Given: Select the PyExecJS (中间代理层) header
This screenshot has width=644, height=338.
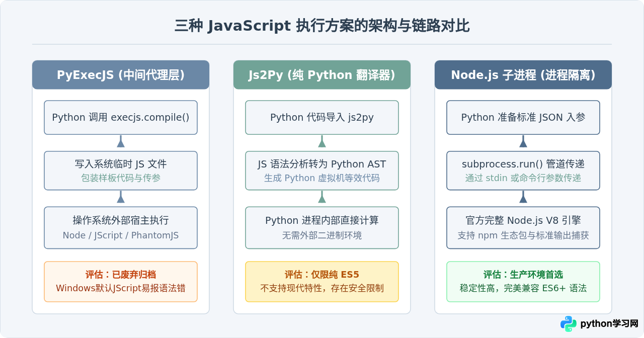Looking at the screenshot, I should (x=121, y=75).
